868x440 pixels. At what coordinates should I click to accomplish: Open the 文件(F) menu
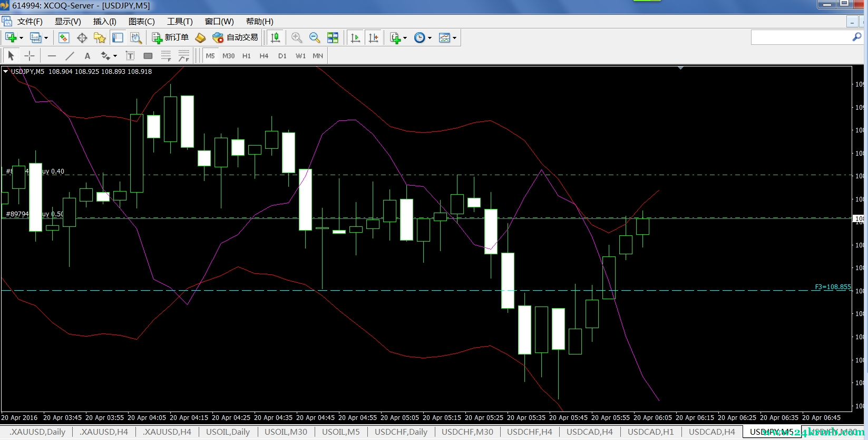tap(30, 22)
